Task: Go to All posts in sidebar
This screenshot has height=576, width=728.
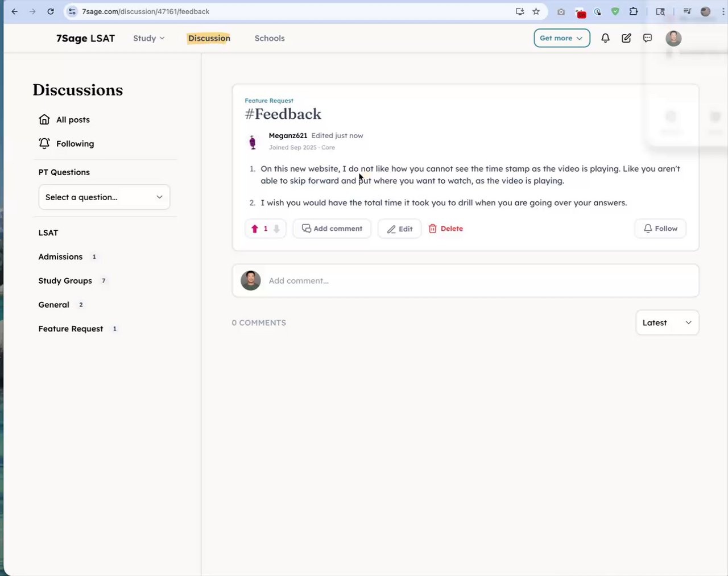Action: (73, 119)
